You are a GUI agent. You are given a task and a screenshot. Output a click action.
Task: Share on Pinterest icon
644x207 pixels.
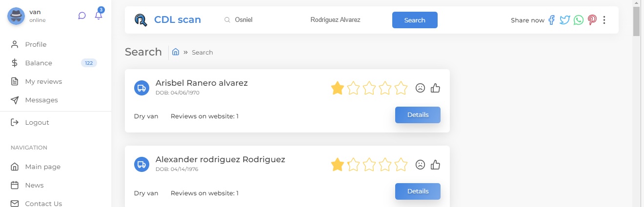tap(592, 20)
